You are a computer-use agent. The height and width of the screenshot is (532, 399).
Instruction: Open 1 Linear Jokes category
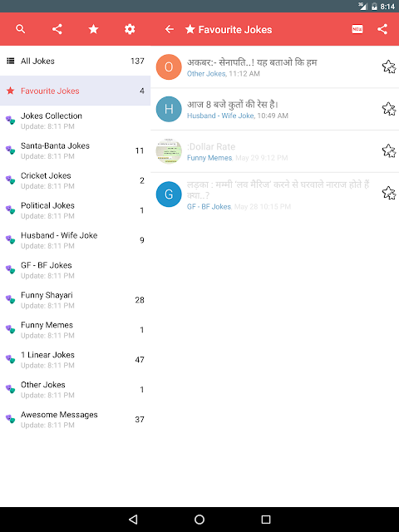click(76, 360)
